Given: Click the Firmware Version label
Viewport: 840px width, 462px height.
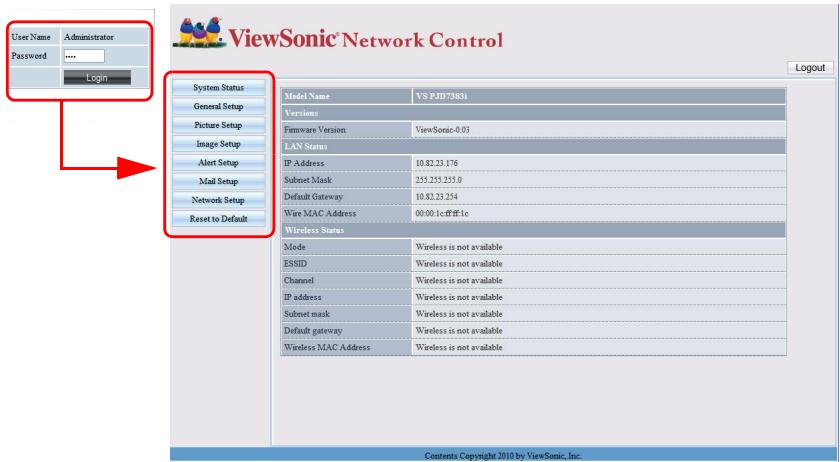Looking at the screenshot, I should click(x=315, y=130).
